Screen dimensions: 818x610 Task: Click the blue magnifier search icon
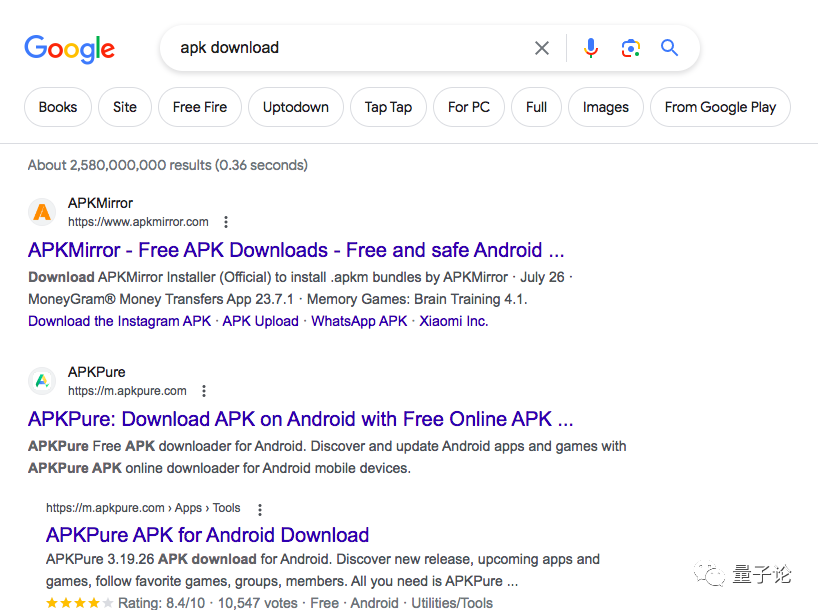pos(669,47)
